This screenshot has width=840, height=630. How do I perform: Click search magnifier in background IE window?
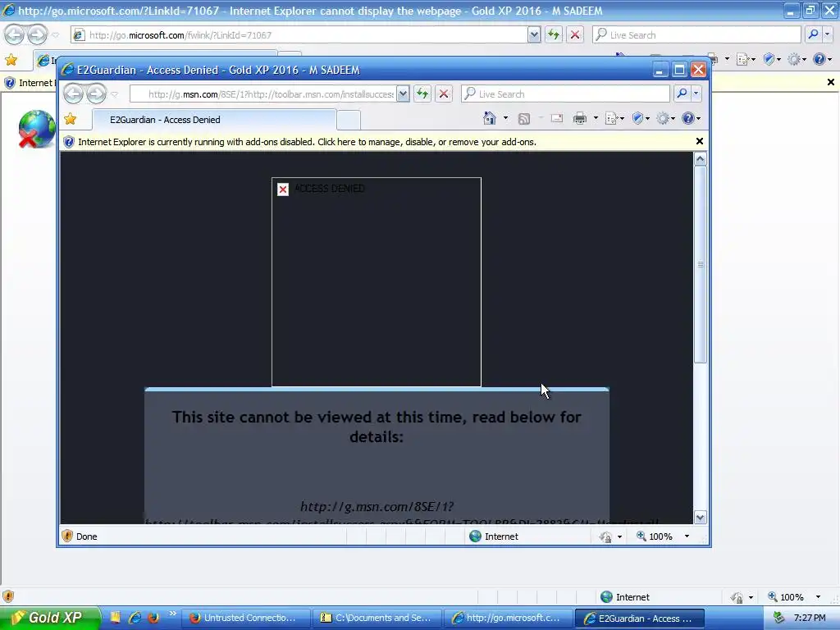(813, 34)
